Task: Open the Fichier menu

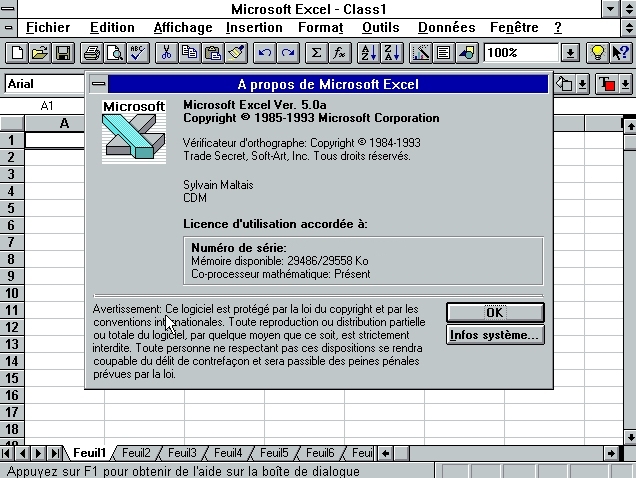Action: coord(48,28)
